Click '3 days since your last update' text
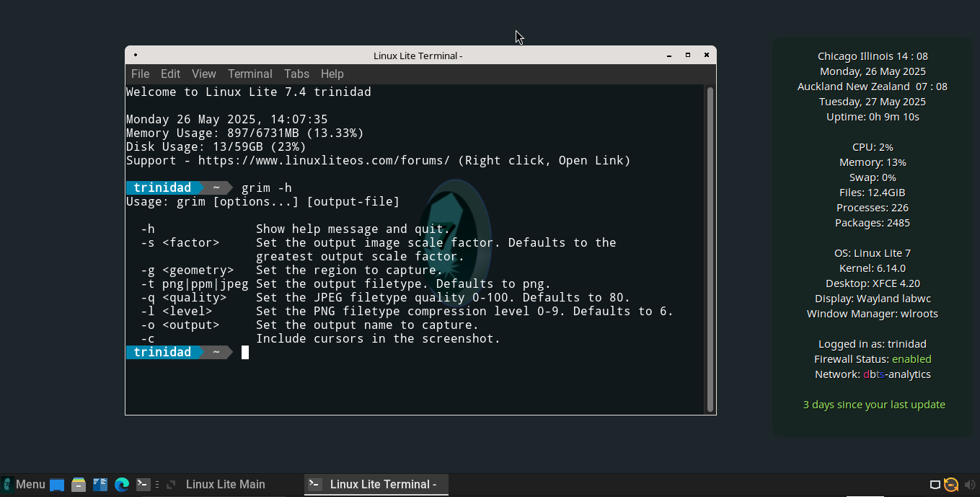This screenshot has width=980, height=497. pos(874,405)
